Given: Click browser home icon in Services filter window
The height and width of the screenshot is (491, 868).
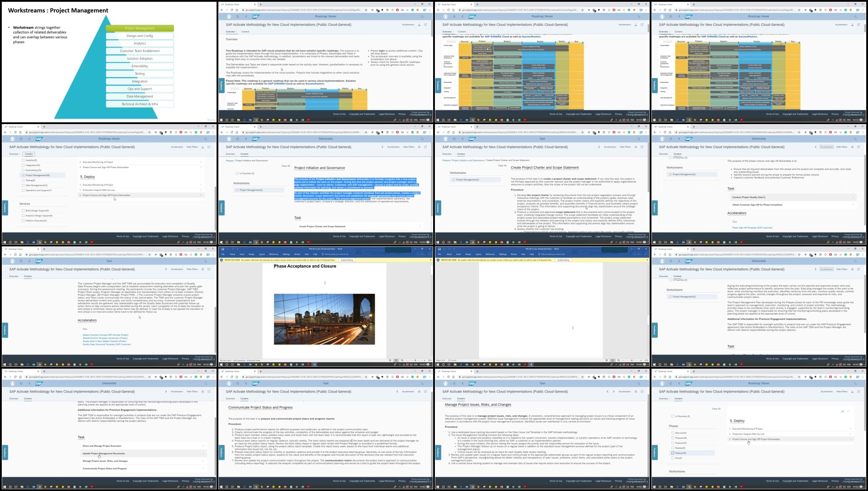Looking at the screenshot, I should click(x=20, y=132).
